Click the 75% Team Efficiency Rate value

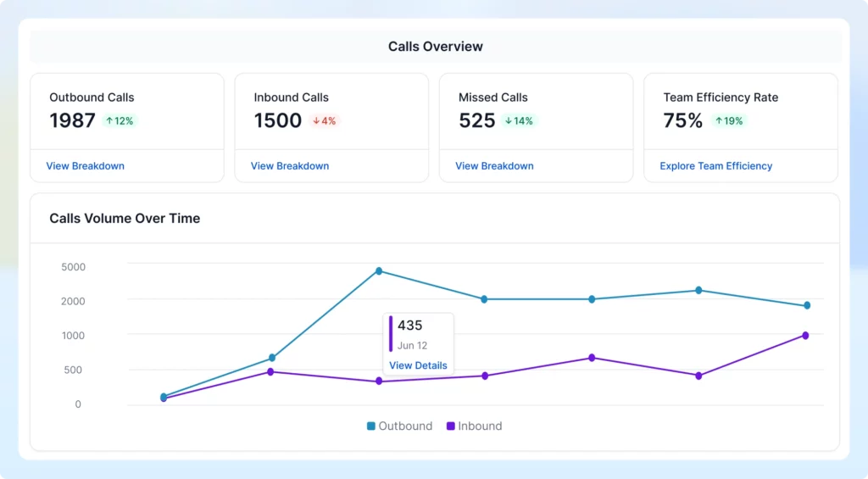[682, 121]
